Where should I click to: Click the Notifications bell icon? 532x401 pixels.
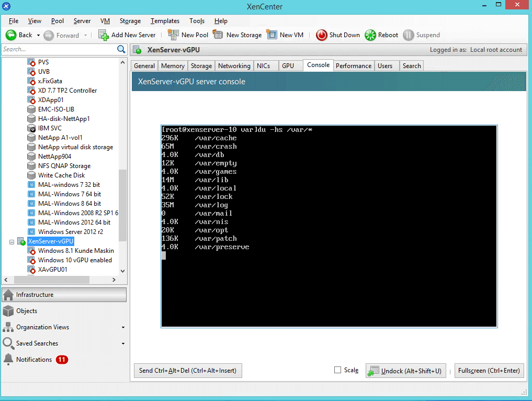[x=8, y=359]
